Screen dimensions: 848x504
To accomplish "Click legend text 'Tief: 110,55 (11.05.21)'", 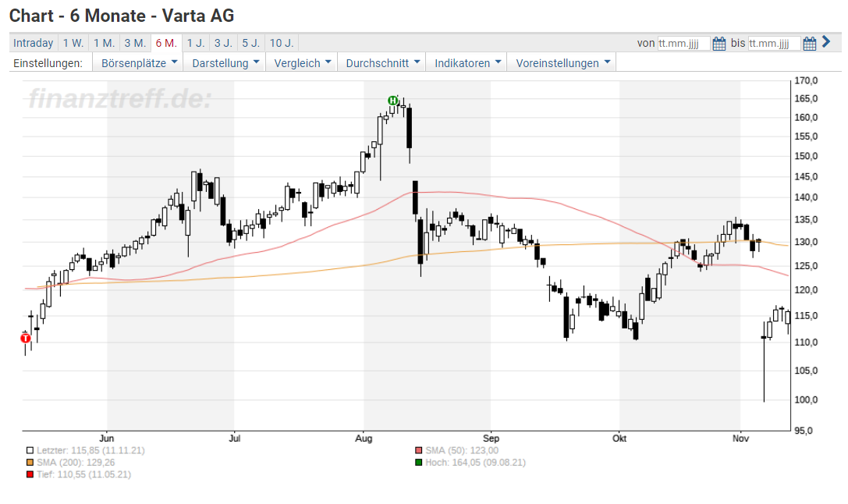I will point(83,474).
